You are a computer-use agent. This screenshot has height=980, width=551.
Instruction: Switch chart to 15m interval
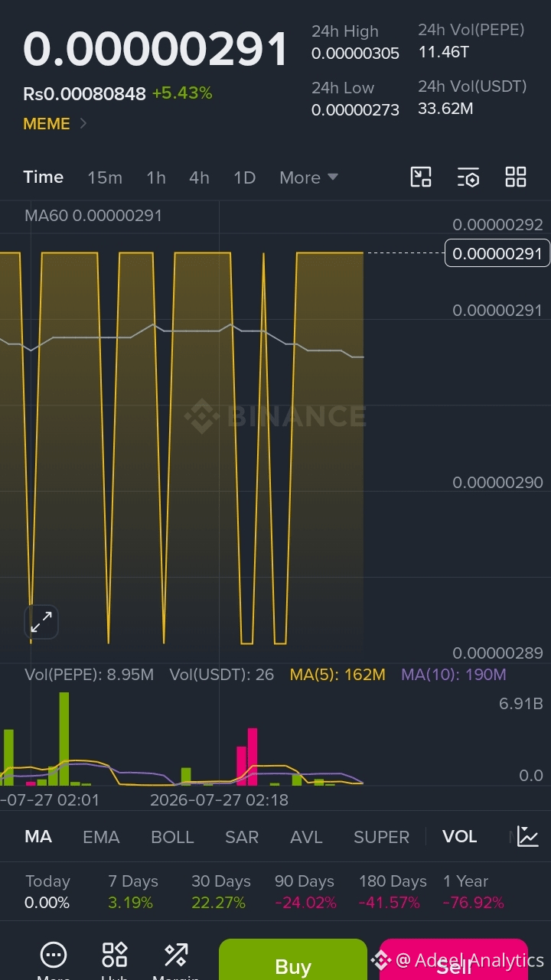coord(105,177)
